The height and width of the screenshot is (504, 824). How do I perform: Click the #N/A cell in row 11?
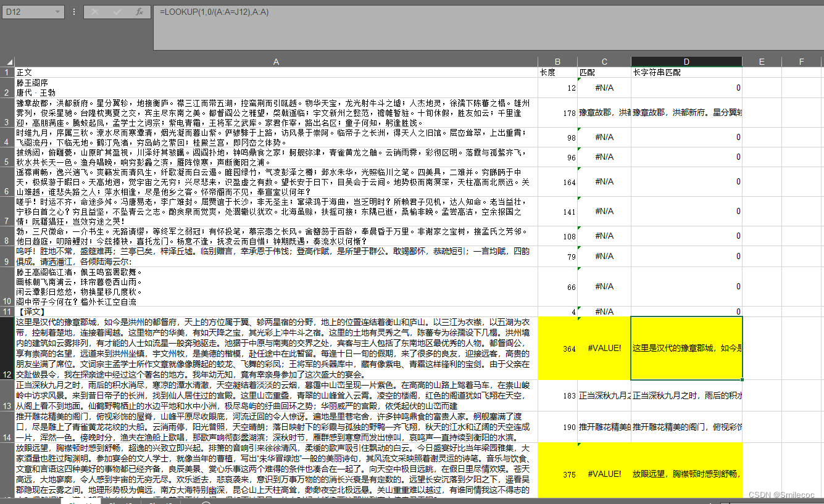tap(604, 312)
